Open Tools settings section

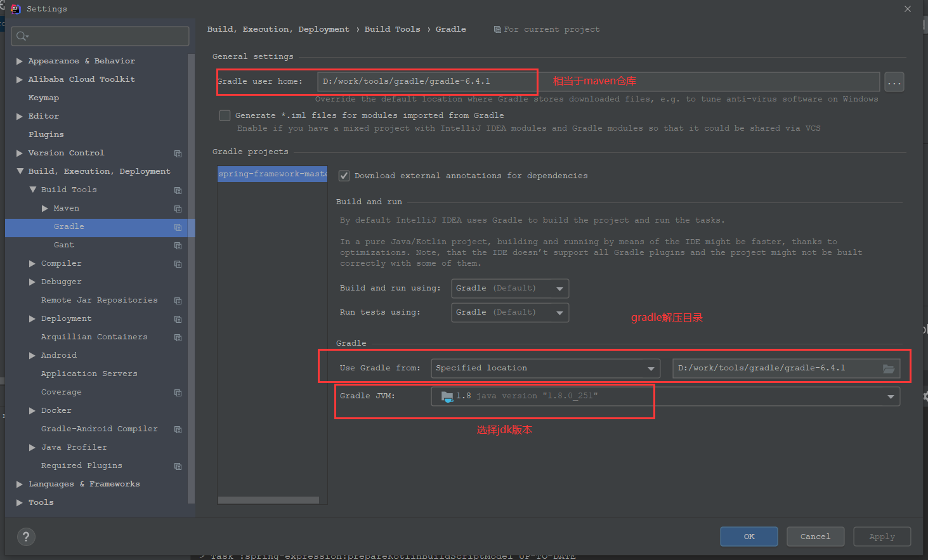(x=41, y=502)
